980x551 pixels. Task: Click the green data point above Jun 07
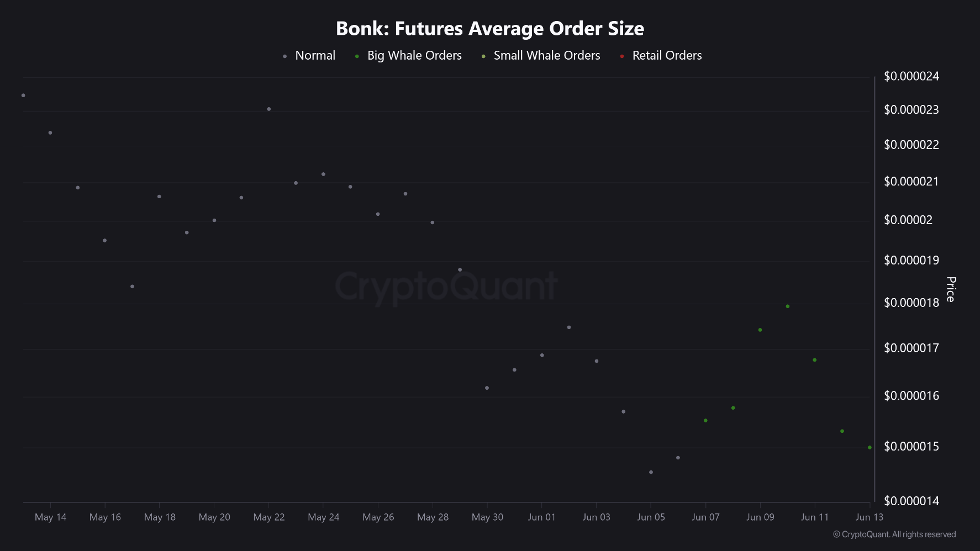click(x=705, y=421)
